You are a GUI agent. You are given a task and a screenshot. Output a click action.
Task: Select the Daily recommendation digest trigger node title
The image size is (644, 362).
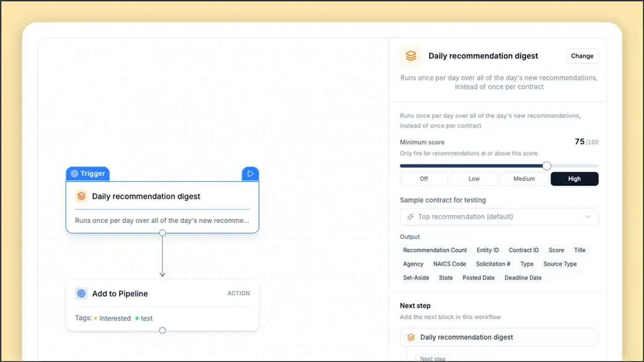[x=146, y=196]
